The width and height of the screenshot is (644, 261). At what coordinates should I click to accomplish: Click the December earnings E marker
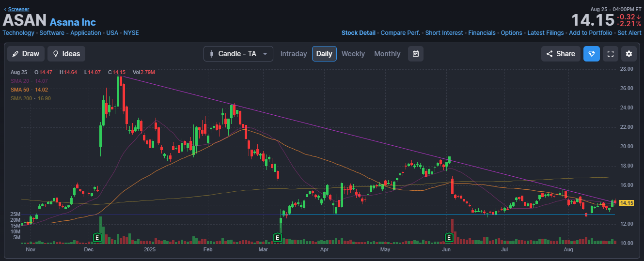click(97, 237)
